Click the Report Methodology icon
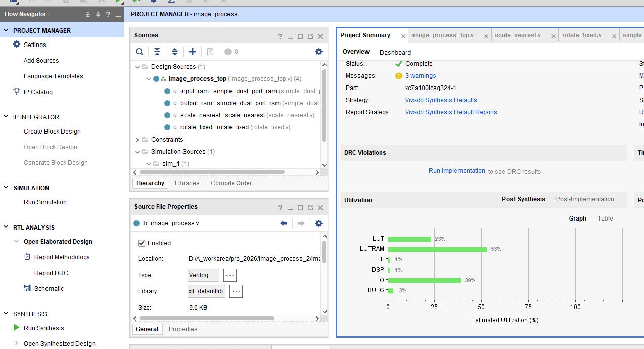644x349 pixels. 27,257
